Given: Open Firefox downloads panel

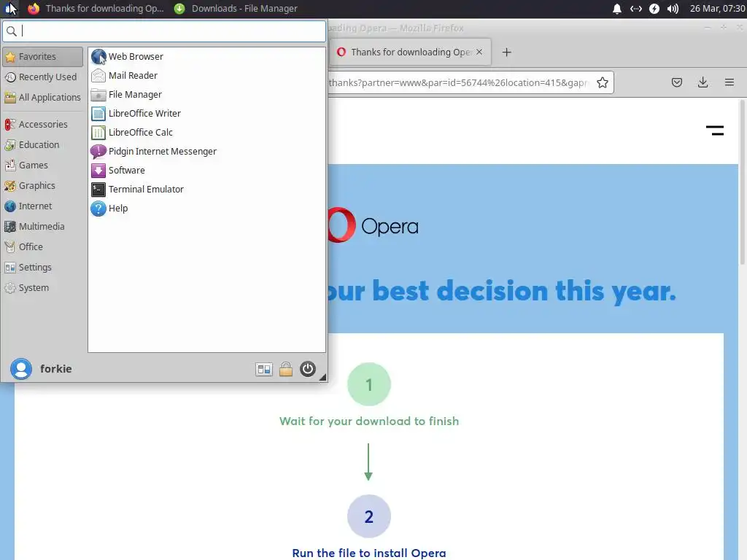Looking at the screenshot, I should click(x=703, y=83).
